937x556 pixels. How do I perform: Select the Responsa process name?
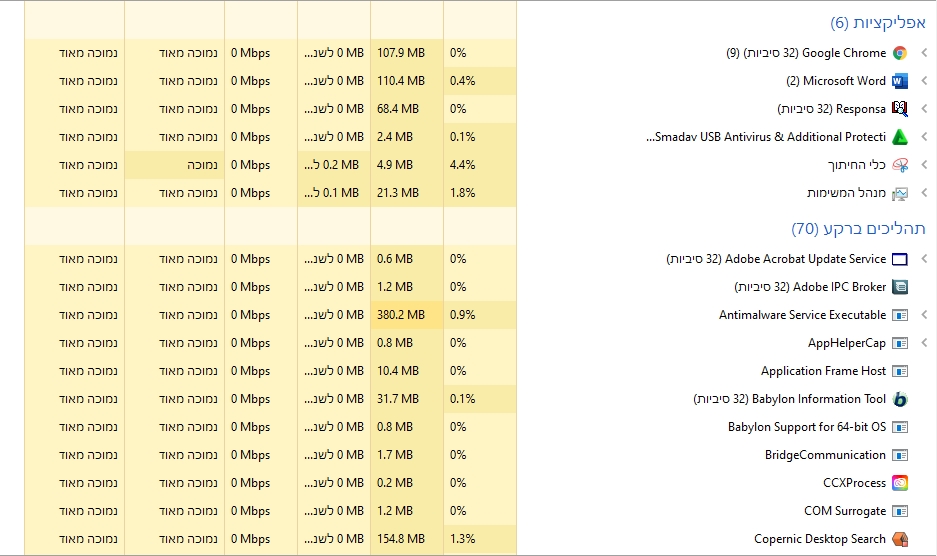coord(832,109)
